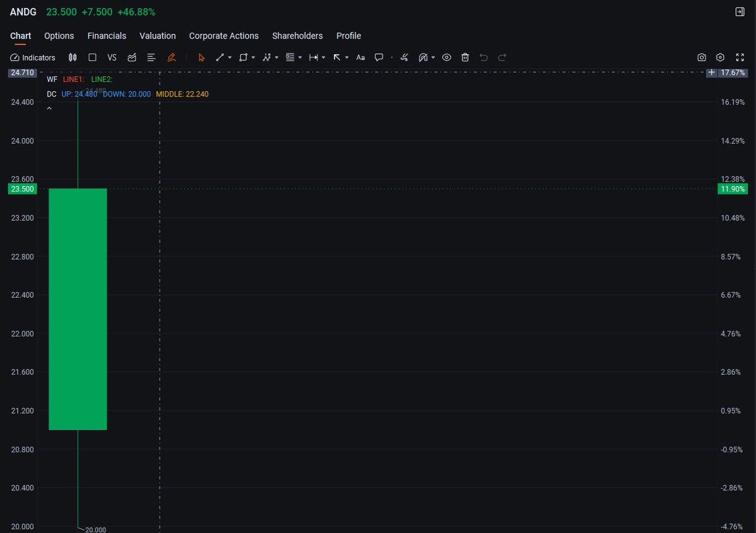Click the lines list icon in toolbar
Screen dimensions: 756x533
pos(151,57)
